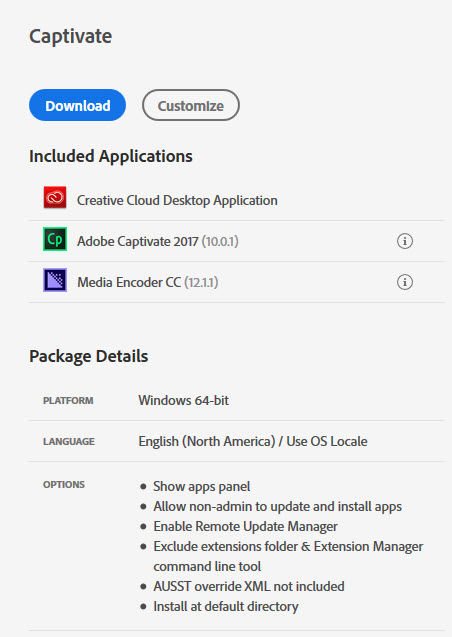Click the Show apps panel option
The width and height of the screenshot is (452, 637).
click(x=201, y=487)
